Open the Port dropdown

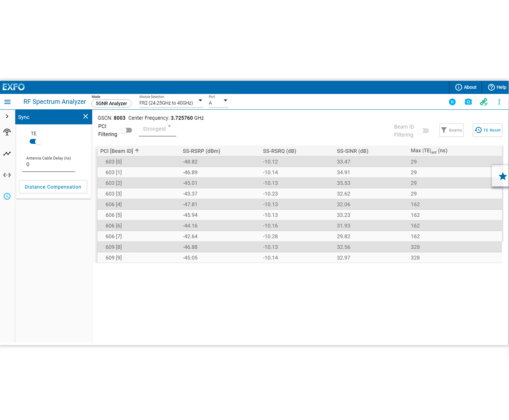pyautogui.click(x=218, y=103)
